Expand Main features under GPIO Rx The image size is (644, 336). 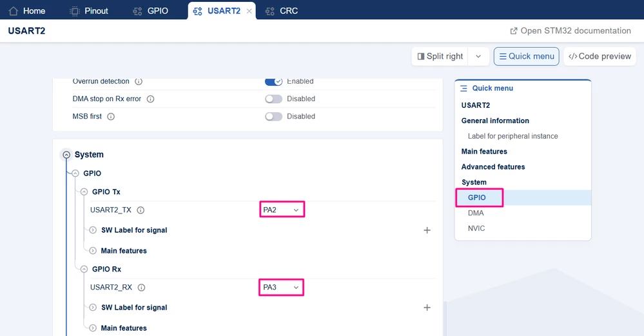tap(93, 328)
